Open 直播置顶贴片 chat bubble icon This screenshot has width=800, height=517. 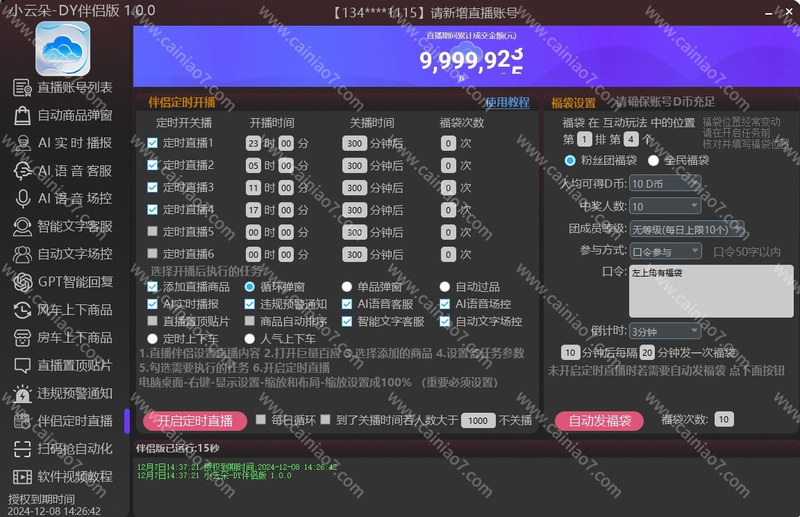(22, 365)
